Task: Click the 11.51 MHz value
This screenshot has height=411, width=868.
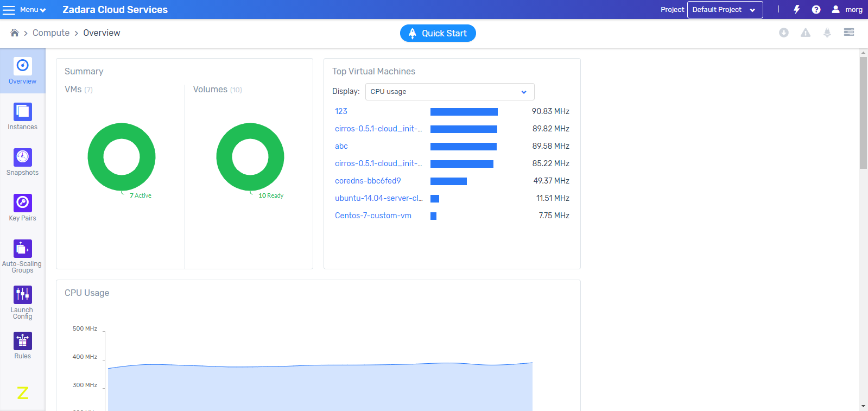Action: 553,198
